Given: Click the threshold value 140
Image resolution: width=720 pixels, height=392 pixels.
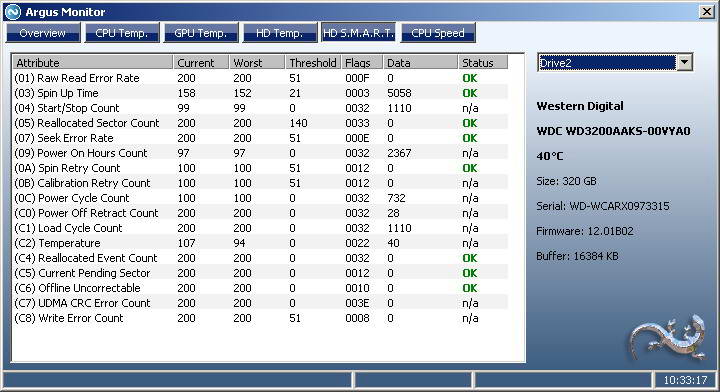Looking at the screenshot, I should pyautogui.click(x=298, y=123).
